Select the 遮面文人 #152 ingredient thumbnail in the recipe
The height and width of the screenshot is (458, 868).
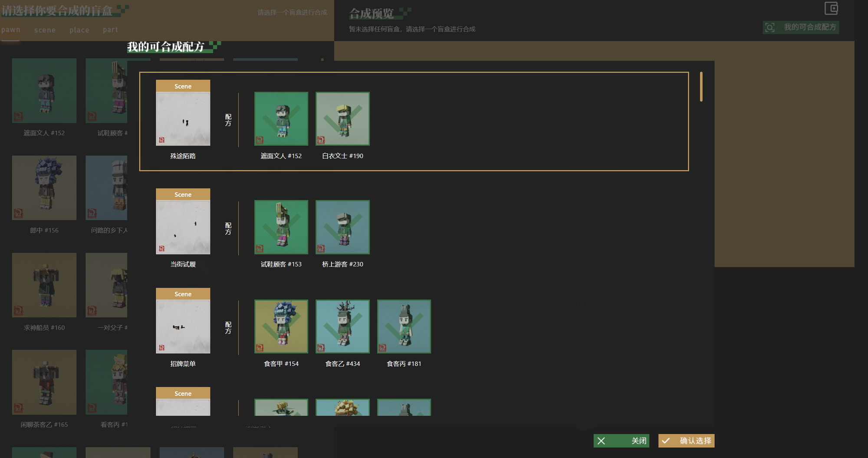point(281,119)
